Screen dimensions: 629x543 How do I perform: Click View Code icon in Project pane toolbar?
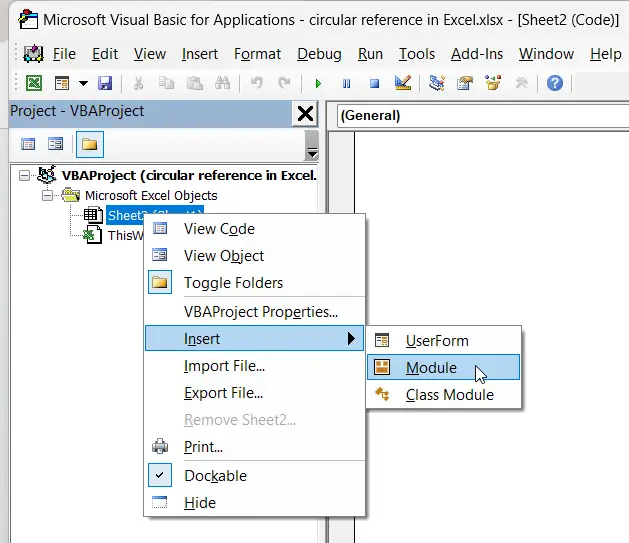(28, 144)
